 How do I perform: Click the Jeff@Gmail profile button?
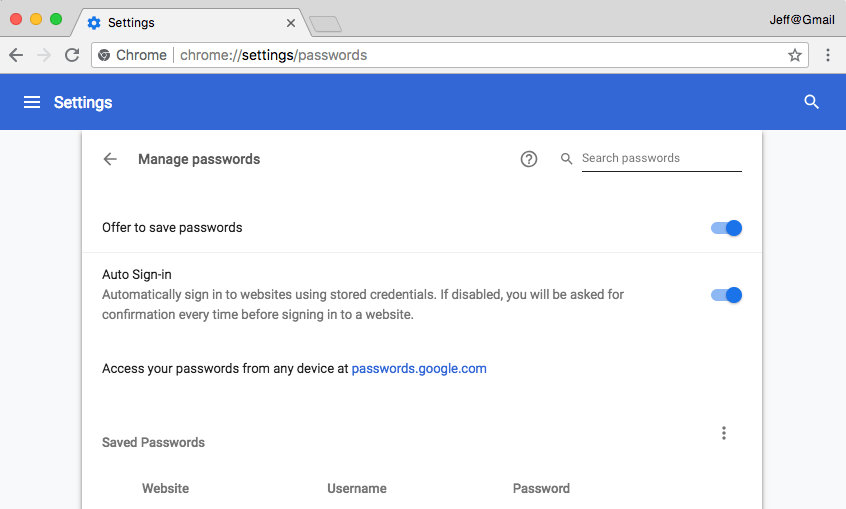coord(801,19)
